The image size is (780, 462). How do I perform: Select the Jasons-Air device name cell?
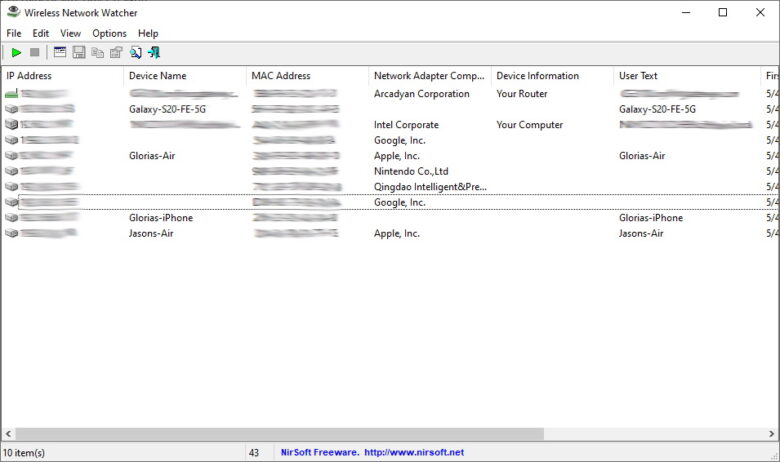(x=151, y=233)
